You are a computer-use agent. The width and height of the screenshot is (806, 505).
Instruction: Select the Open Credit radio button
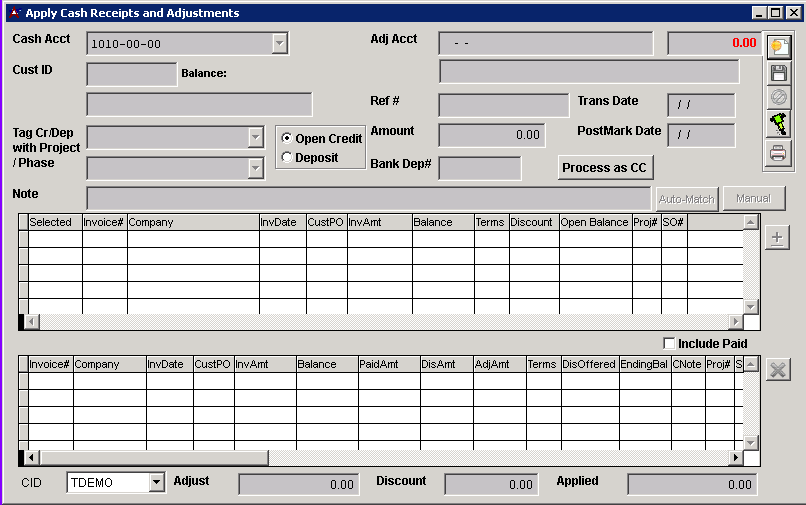pyautogui.click(x=288, y=139)
